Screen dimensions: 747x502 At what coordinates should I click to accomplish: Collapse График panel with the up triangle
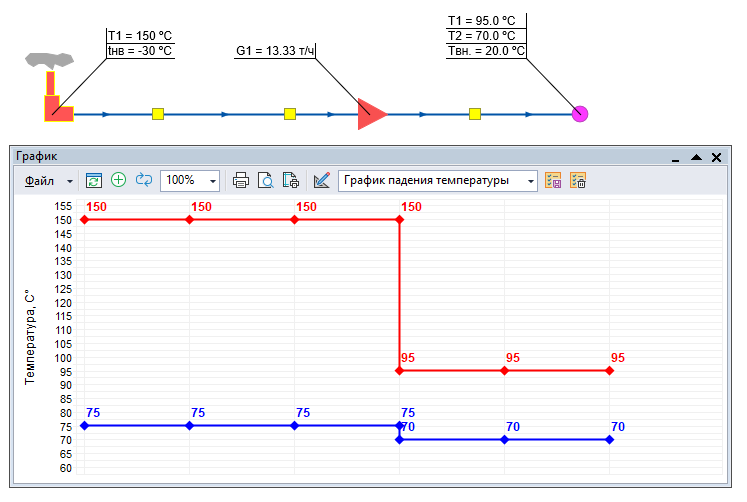(x=696, y=157)
